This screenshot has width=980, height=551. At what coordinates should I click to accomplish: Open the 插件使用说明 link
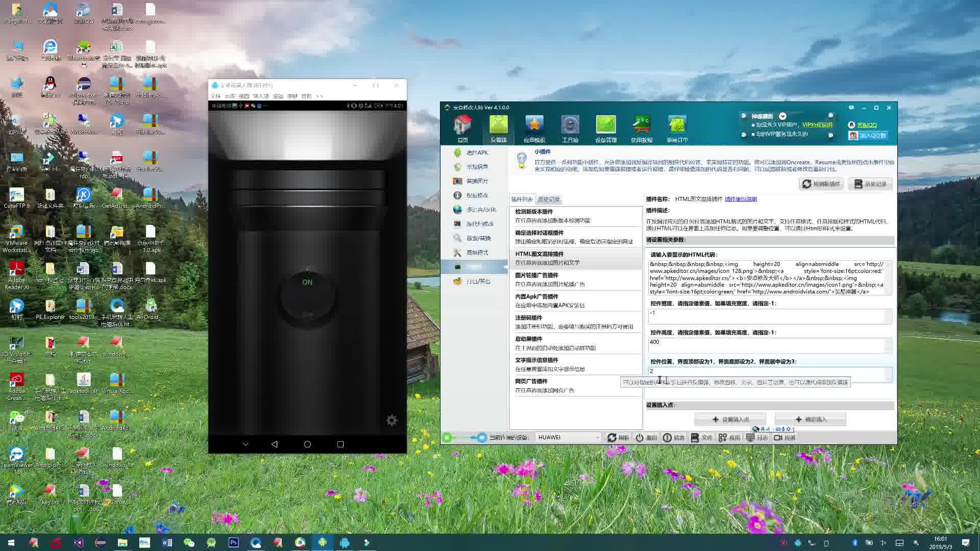741,199
